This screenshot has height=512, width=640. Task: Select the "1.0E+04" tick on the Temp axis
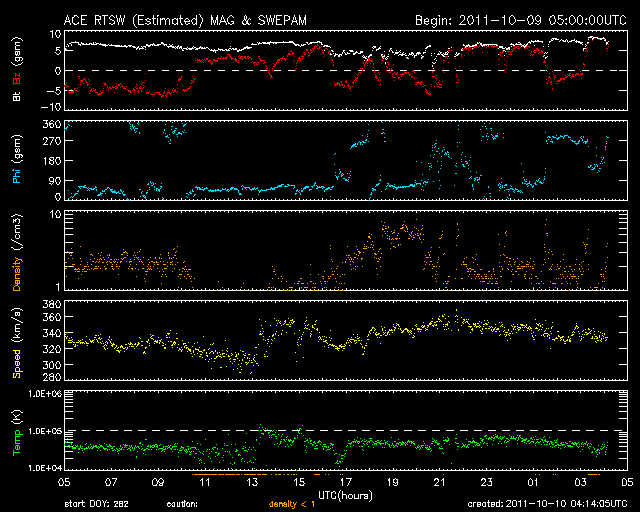45,468
